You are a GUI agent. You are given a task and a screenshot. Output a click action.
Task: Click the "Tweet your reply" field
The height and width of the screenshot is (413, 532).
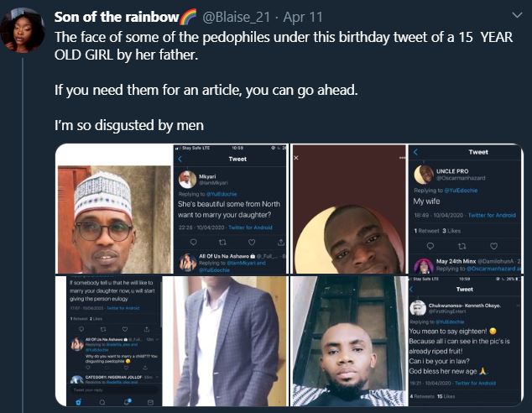tap(92, 389)
